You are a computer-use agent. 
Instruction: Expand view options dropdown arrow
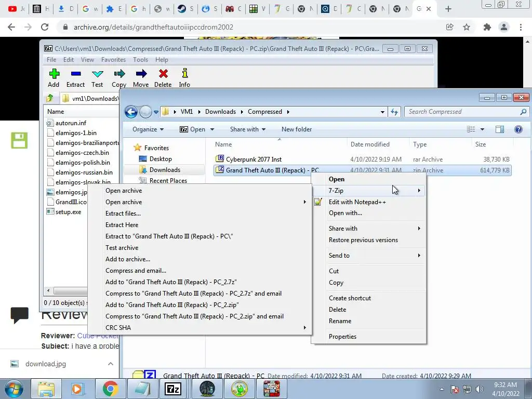(482, 129)
